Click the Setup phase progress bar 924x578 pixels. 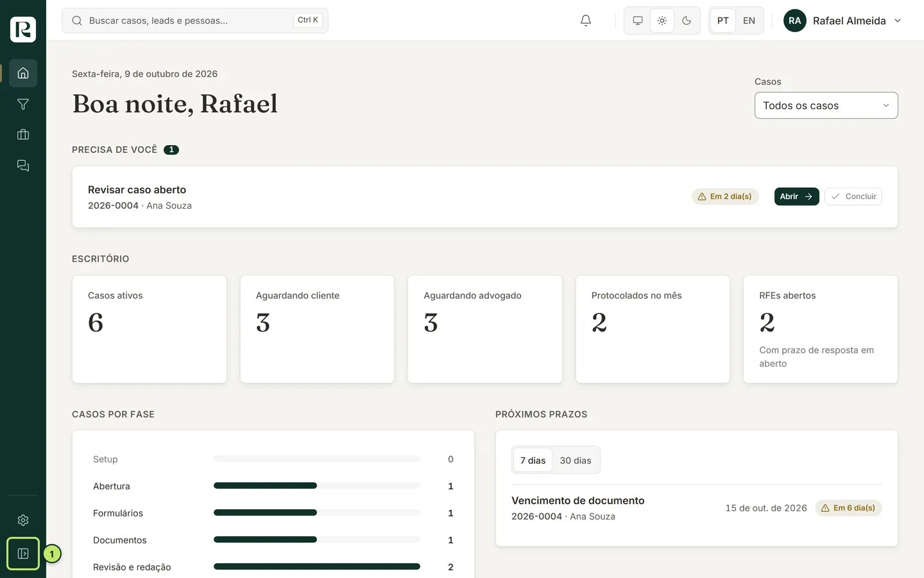click(317, 459)
